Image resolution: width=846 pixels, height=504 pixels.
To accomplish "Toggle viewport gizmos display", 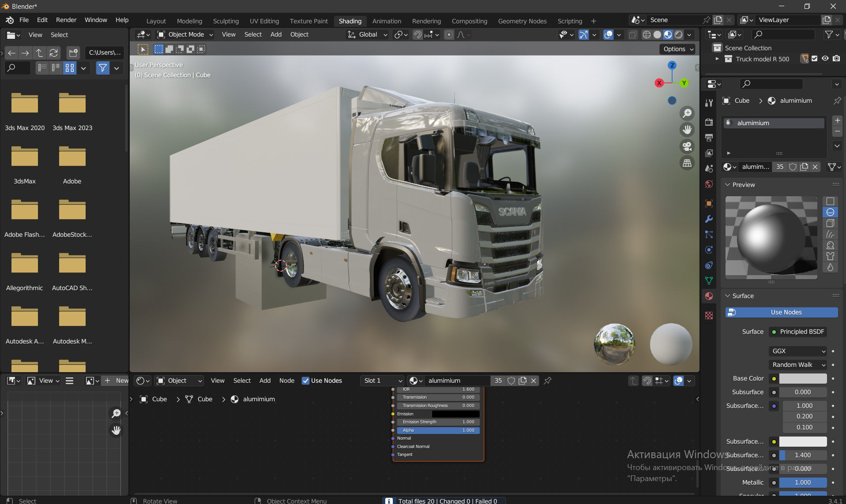I will point(583,34).
